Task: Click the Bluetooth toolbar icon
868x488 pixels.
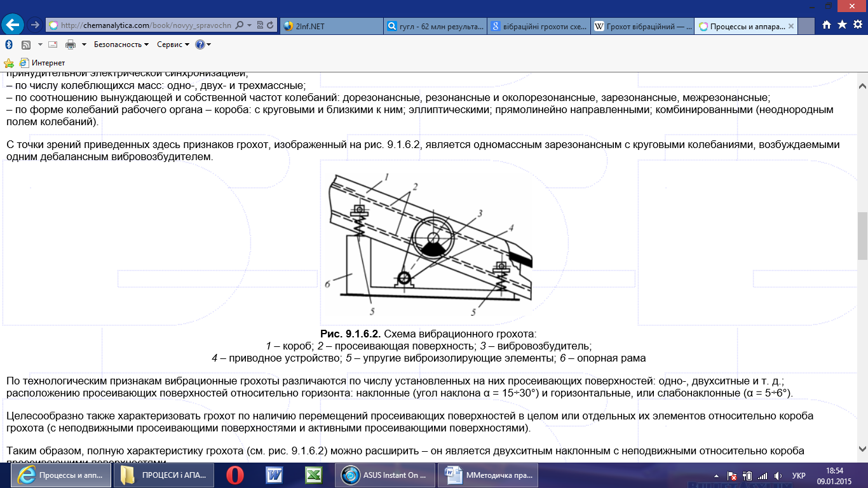Action: coord(9,44)
